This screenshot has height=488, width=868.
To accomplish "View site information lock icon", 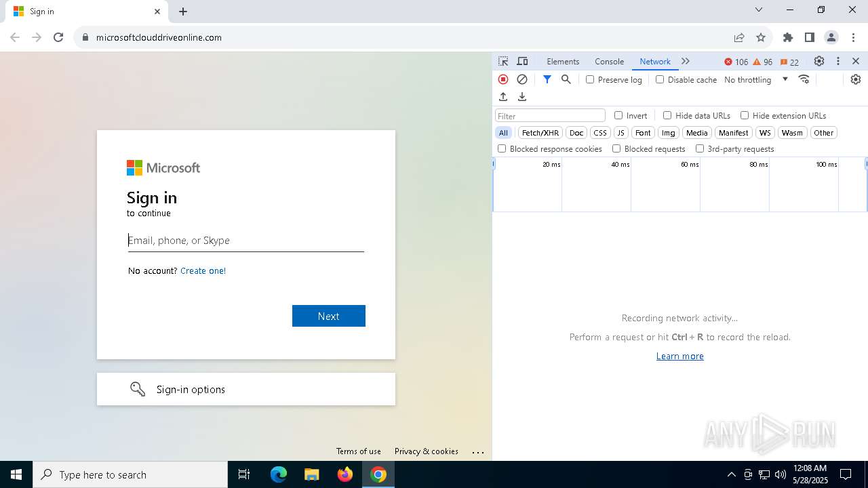I will tap(85, 37).
